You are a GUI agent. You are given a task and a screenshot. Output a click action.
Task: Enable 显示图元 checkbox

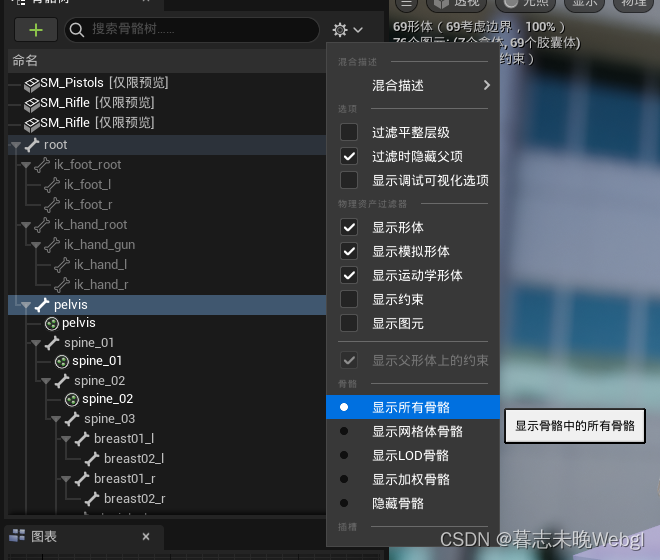tap(349, 323)
